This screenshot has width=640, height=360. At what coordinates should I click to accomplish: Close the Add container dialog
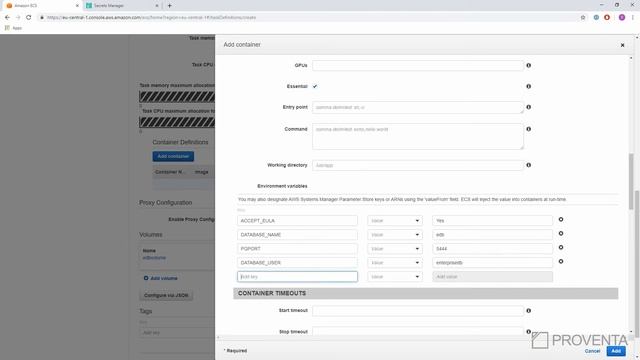(622, 45)
